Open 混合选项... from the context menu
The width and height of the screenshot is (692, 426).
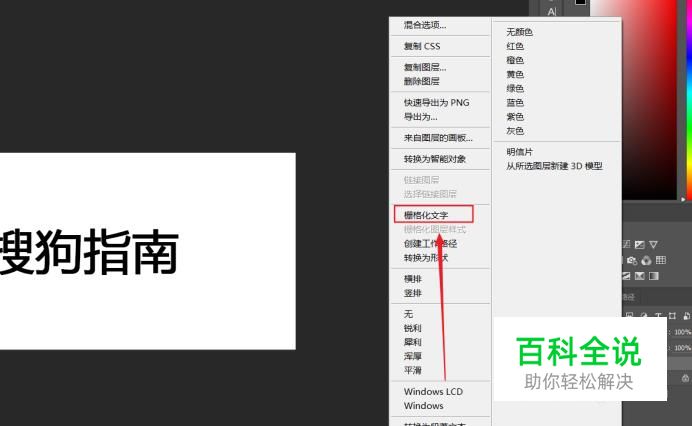pos(425,25)
